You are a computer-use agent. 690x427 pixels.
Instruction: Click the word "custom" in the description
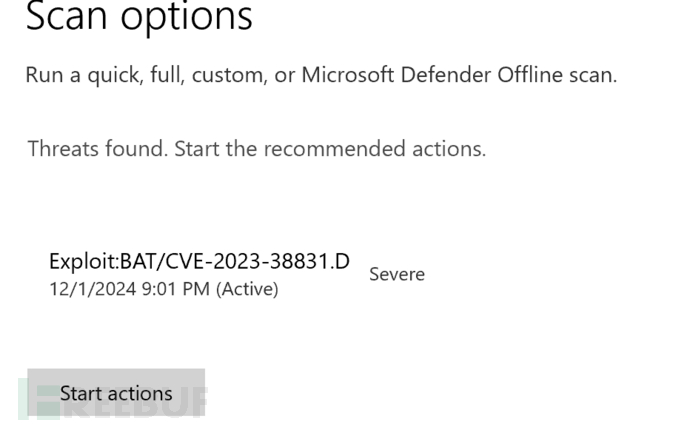(231, 75)
